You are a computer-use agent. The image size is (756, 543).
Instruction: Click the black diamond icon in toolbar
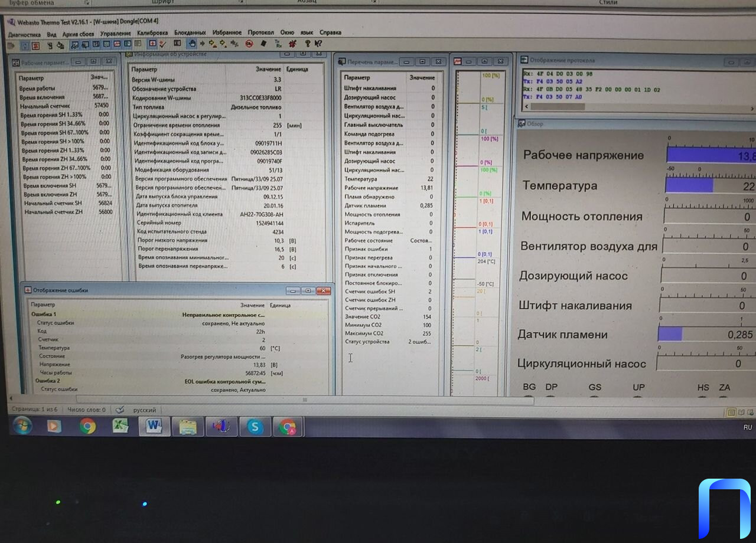263,44
